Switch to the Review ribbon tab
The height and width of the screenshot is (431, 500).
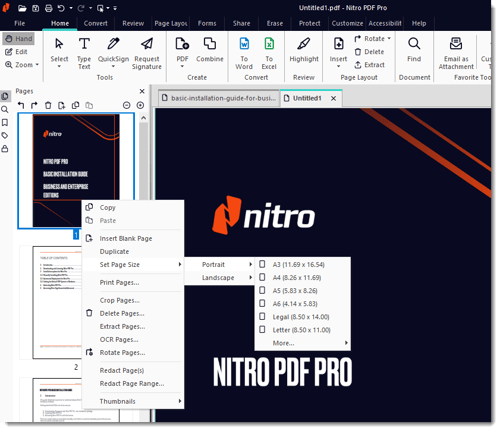(133, 23)
